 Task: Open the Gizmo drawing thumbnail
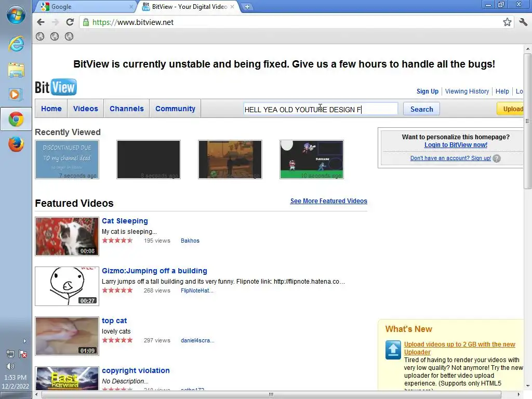pos(67,286)
